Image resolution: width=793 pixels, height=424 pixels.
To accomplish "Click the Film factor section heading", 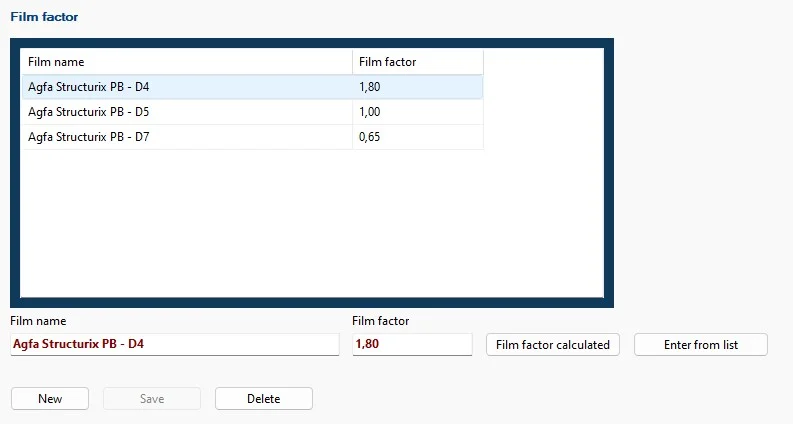I will click(x=44, y=17).
